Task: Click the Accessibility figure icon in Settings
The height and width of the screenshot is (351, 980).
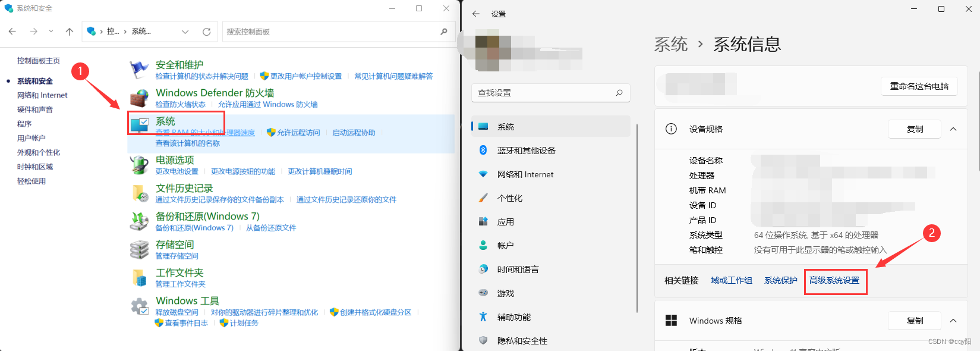Action: (483, 317)
